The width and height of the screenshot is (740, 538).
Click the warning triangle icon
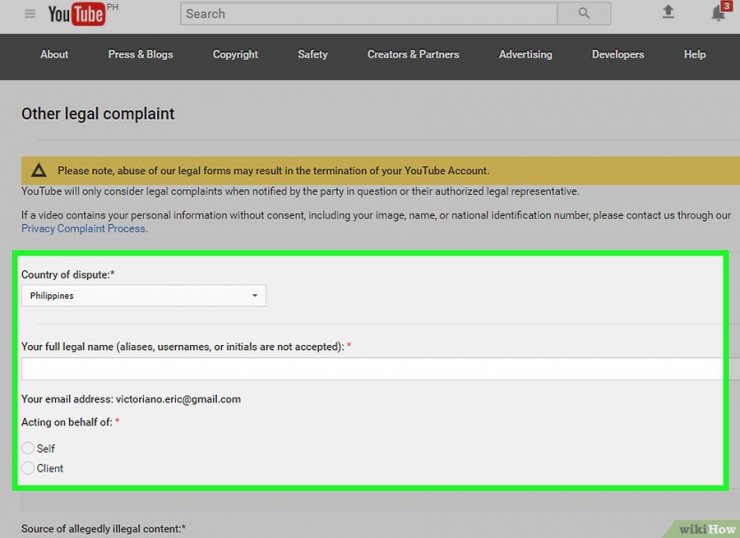pyautogui.click(x=39, y=170)
